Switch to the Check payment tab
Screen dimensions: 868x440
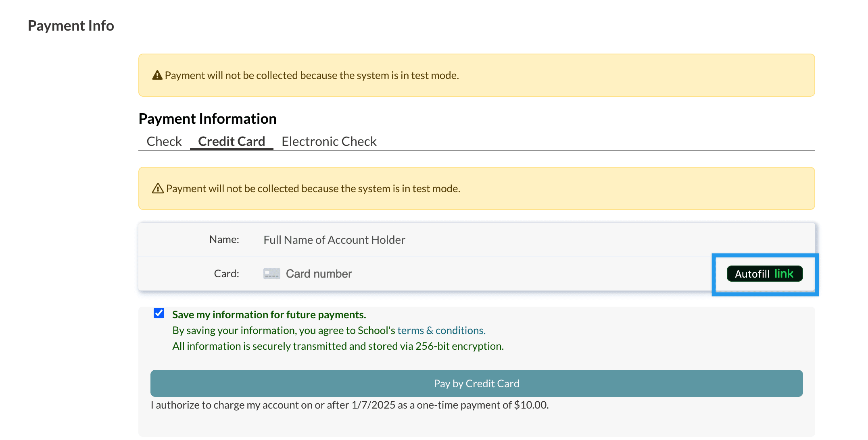coord(164,141)
